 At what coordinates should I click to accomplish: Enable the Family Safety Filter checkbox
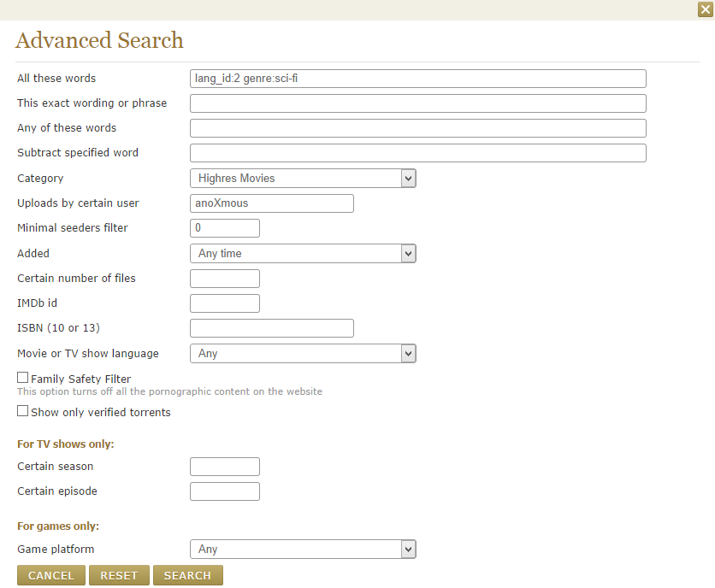pyautogui.click(x=22, y=378)
